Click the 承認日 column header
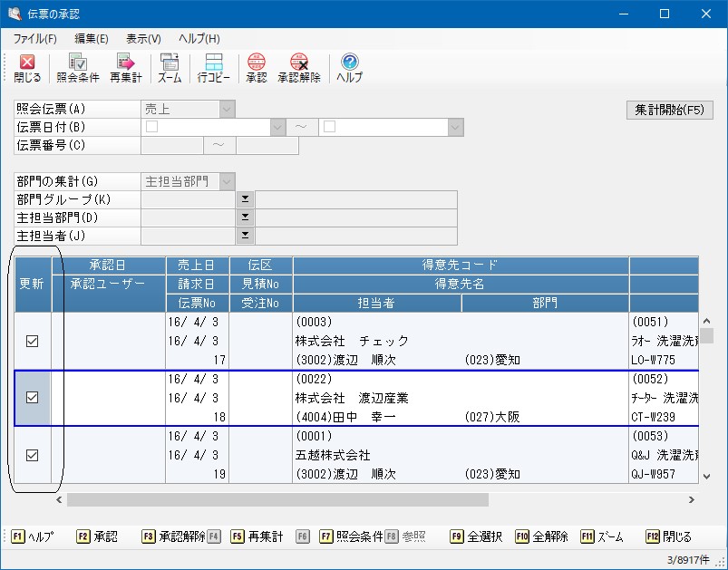Viewport: 728px width, 570px height. tap(108, 265)
